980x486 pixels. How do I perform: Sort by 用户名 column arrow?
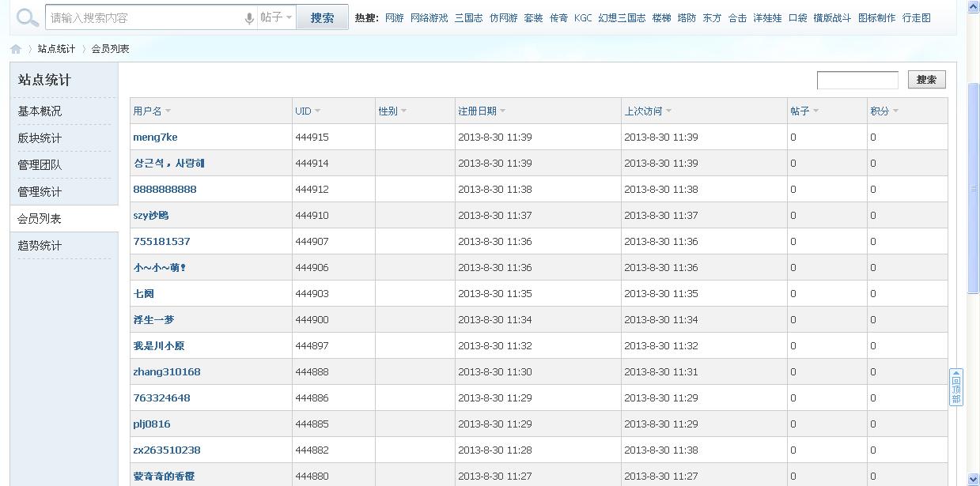168,111
